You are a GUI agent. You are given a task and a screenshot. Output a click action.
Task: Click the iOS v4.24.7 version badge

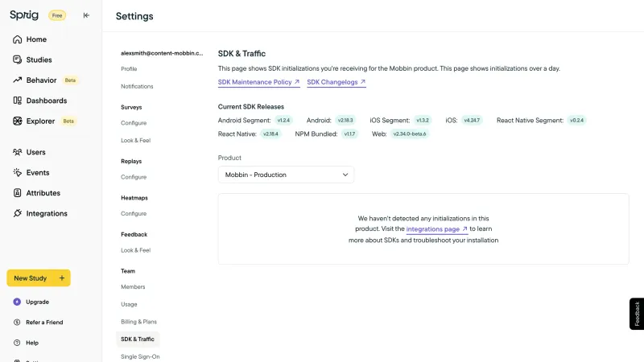click(472, 120)
